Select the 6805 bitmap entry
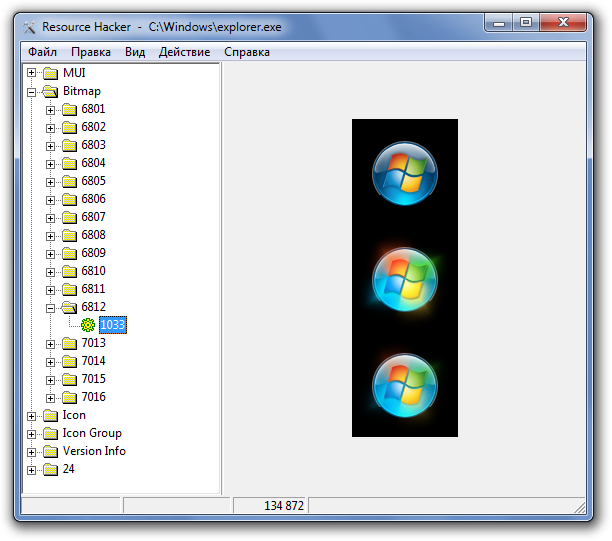The image size is (612, 541). tap(93, 181)
